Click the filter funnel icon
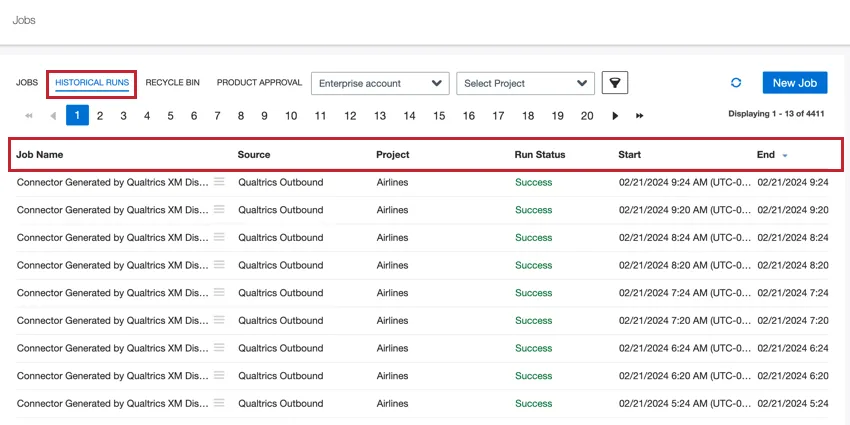This screenshot has width=850, height=425. click(615, 83)
